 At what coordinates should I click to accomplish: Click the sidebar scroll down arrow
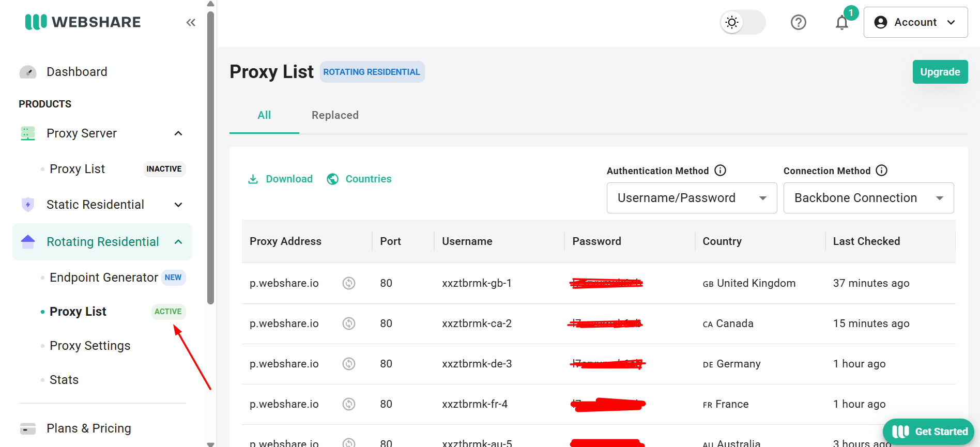pos(210,443)
